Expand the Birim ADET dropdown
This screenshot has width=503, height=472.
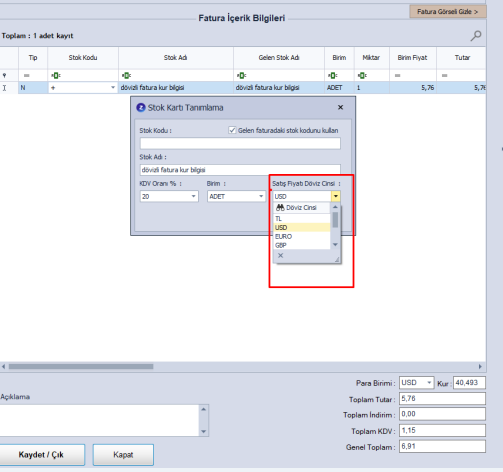pos(261,196)
